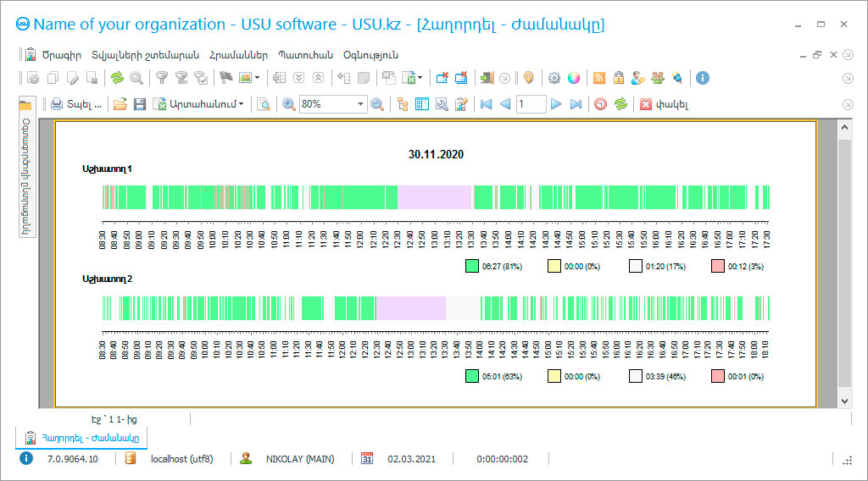Go to the first report page
868x481 pixels.
[x=486, y=104]
